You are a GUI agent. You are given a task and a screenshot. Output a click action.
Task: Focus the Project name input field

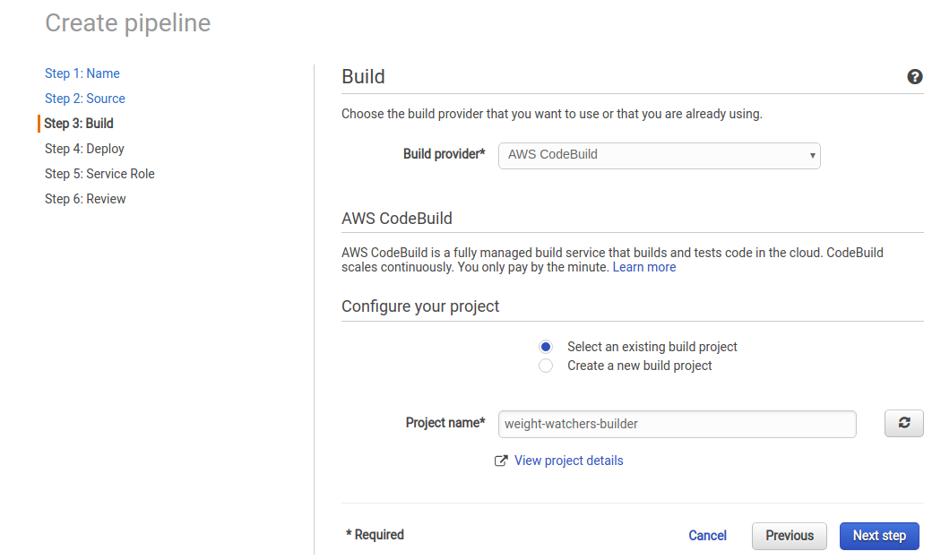[x=677, y=424]
